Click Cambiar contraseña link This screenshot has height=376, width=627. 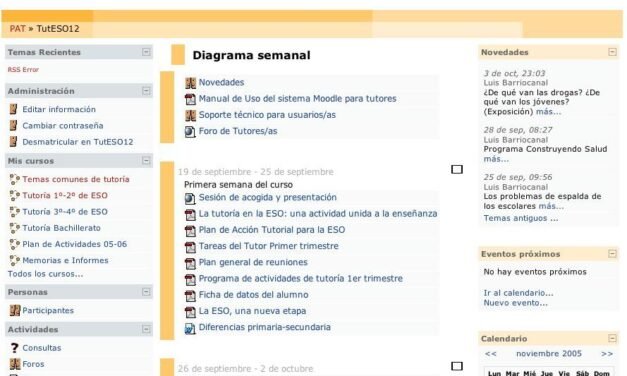click(x=63, y=126)
